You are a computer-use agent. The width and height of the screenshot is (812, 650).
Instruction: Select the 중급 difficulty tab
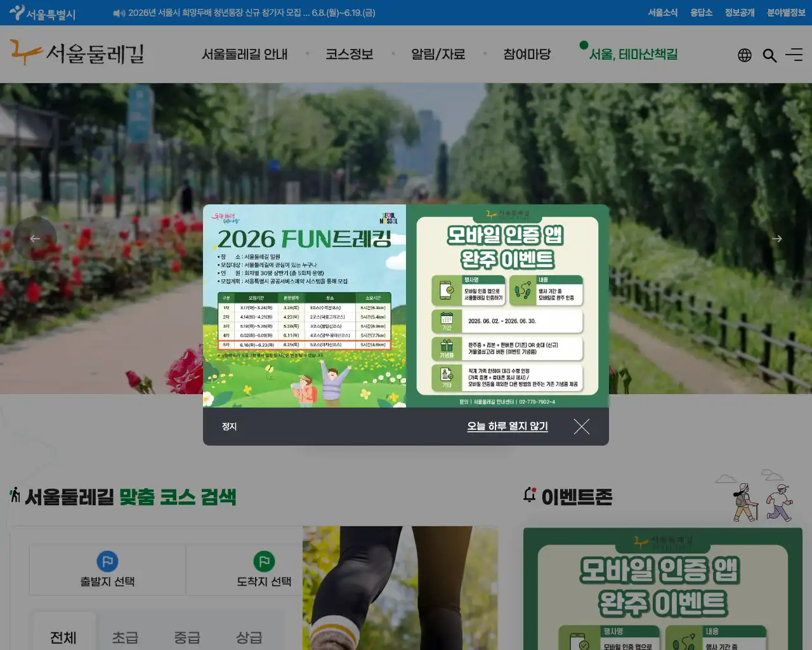(x=187, y=637)
